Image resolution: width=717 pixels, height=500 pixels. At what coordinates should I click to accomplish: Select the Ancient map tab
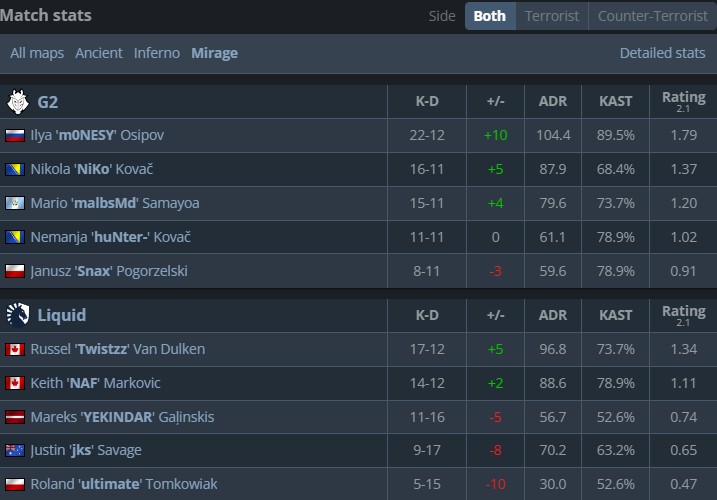tap(99, 53)
